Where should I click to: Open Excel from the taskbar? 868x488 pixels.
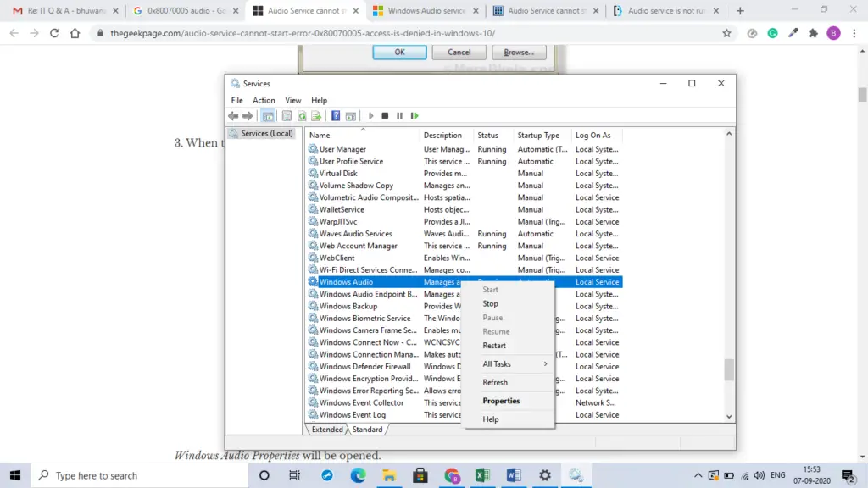[482, 475]
